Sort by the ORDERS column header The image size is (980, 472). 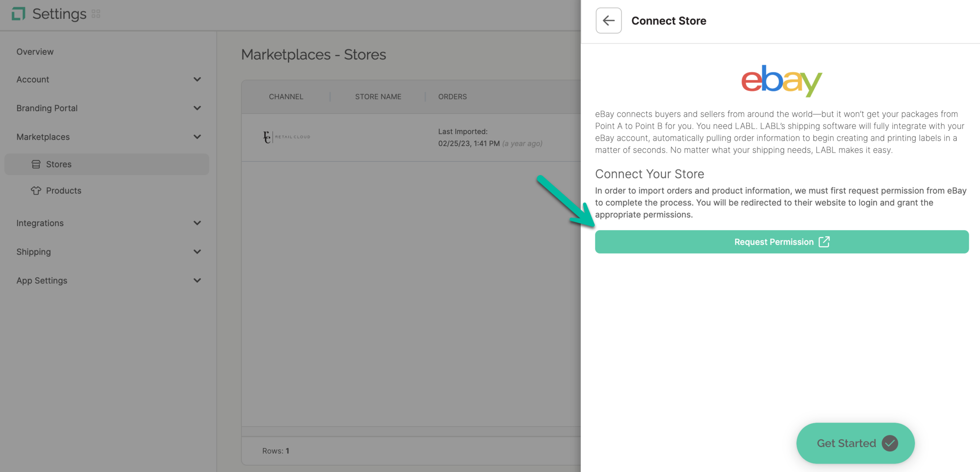pyautogui.click(x=452, y=97)
